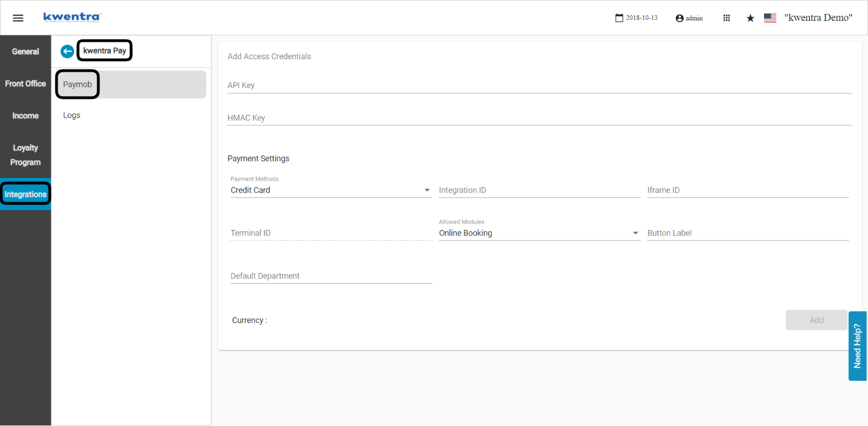Click the Add Access Credentials heading
This screenshot has height=426, width=868.
coord(269,56)
